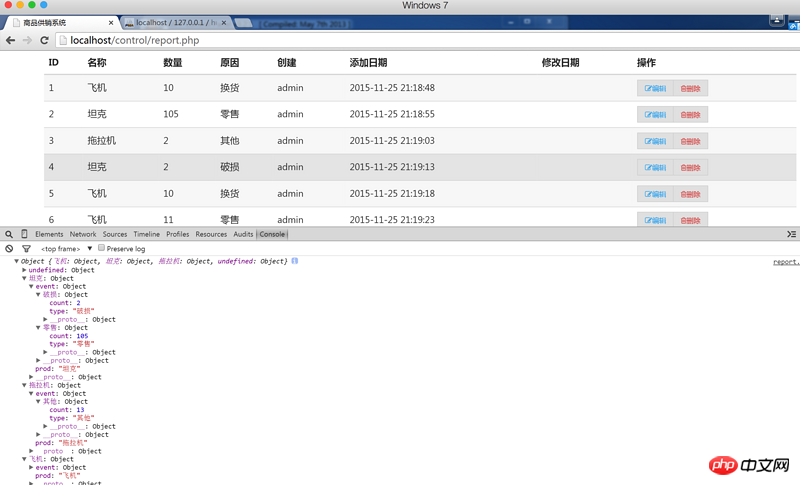Delete row 3 拖拉机
The image size is (800, 485).
coord(690,141)
